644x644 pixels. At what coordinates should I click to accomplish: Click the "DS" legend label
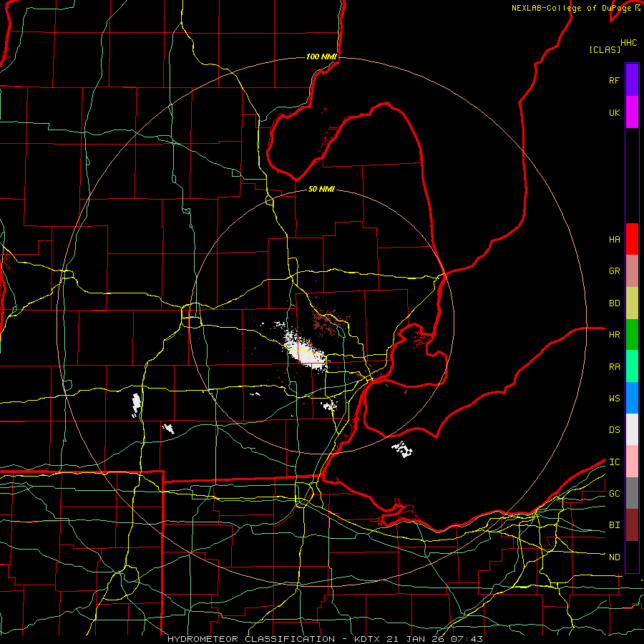[615, 430]
